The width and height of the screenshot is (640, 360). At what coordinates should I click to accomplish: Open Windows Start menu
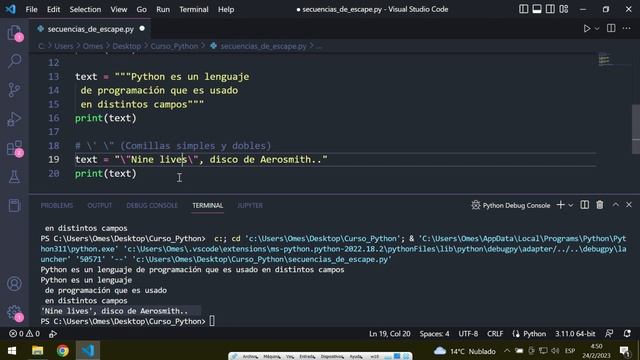tap(12, 351)
